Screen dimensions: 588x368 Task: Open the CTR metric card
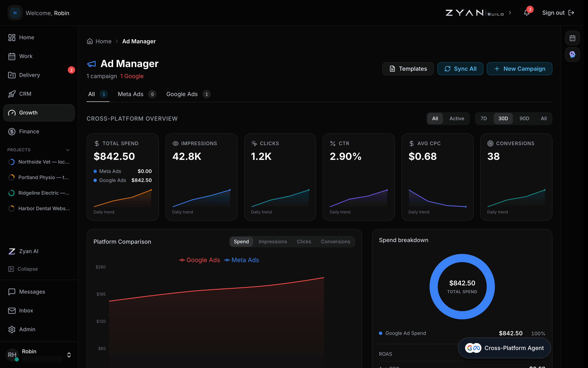(x=359, y=177)
